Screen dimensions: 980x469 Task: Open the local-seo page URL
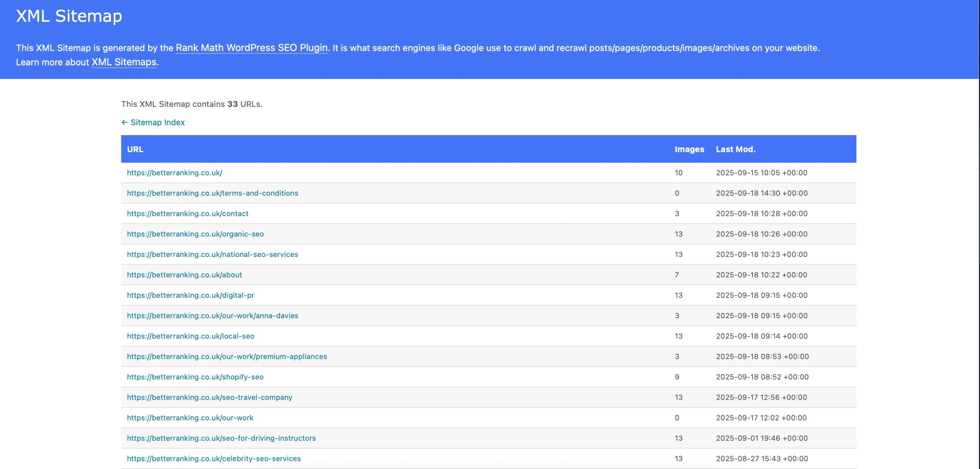[x=191, y=336]
